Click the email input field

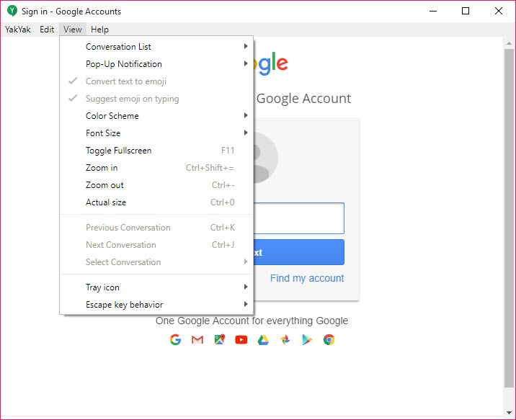[299, 218]
